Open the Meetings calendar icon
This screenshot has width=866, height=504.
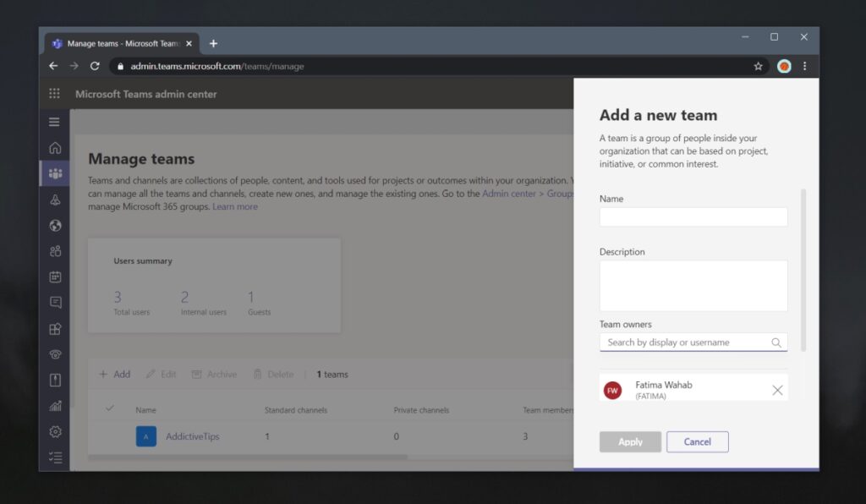(55, 277)
